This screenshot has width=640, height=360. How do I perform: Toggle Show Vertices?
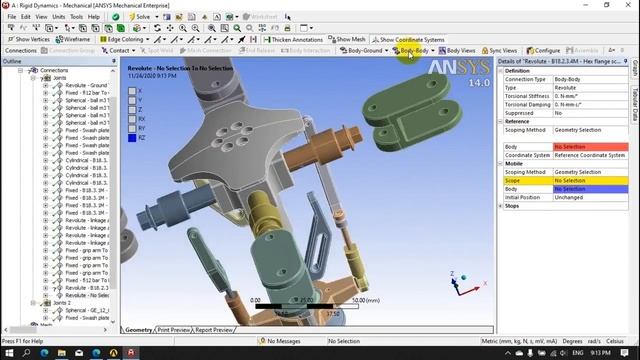[x=29, y=40]
